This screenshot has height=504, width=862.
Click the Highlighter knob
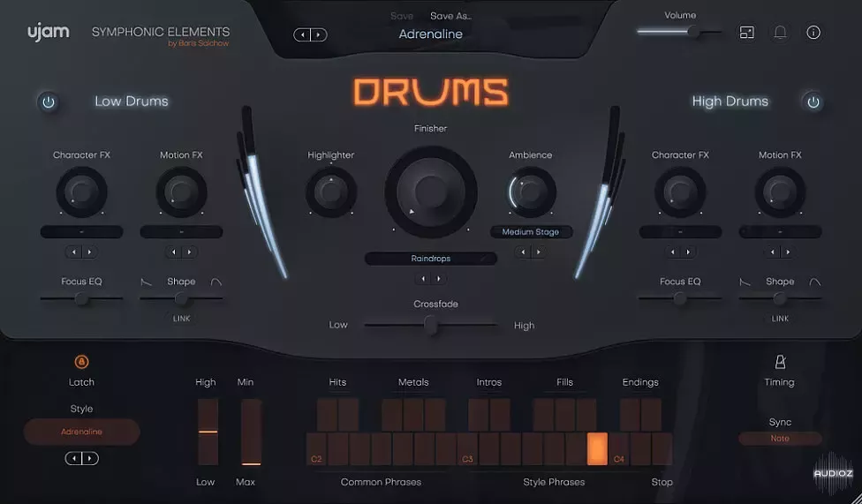(x=331, y=192)
